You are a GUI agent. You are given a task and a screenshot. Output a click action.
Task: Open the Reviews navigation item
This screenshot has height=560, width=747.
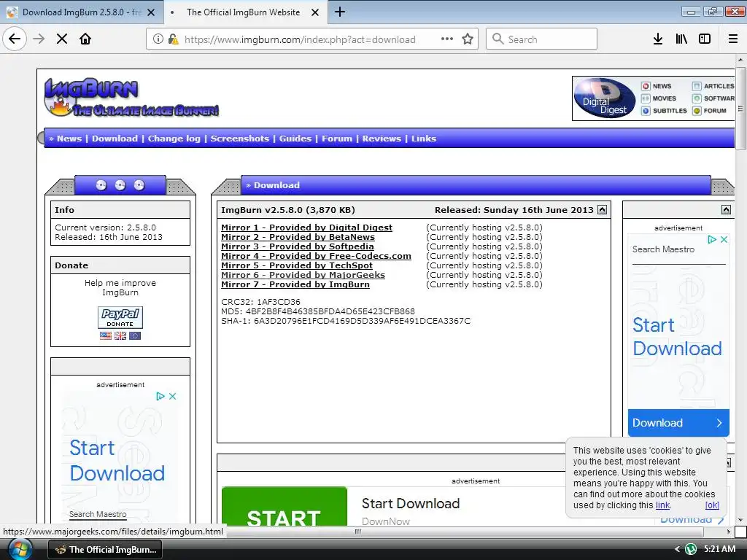(x=382, y=139)
